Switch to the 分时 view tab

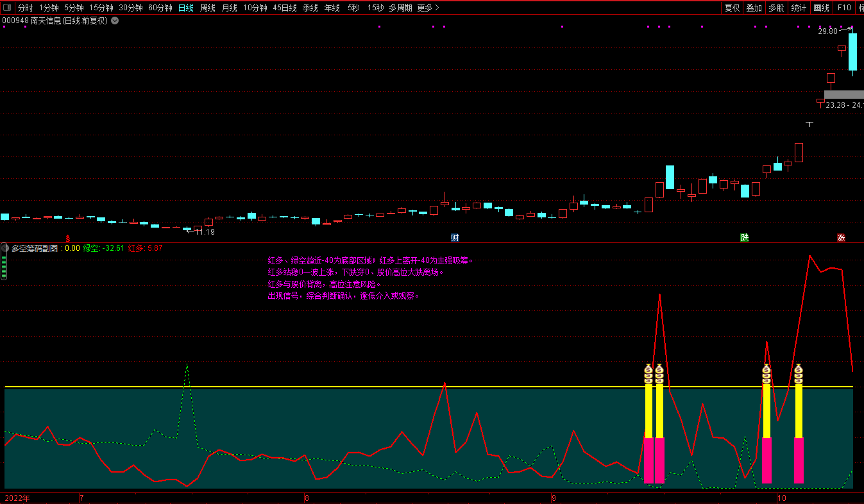coord(25,8)
